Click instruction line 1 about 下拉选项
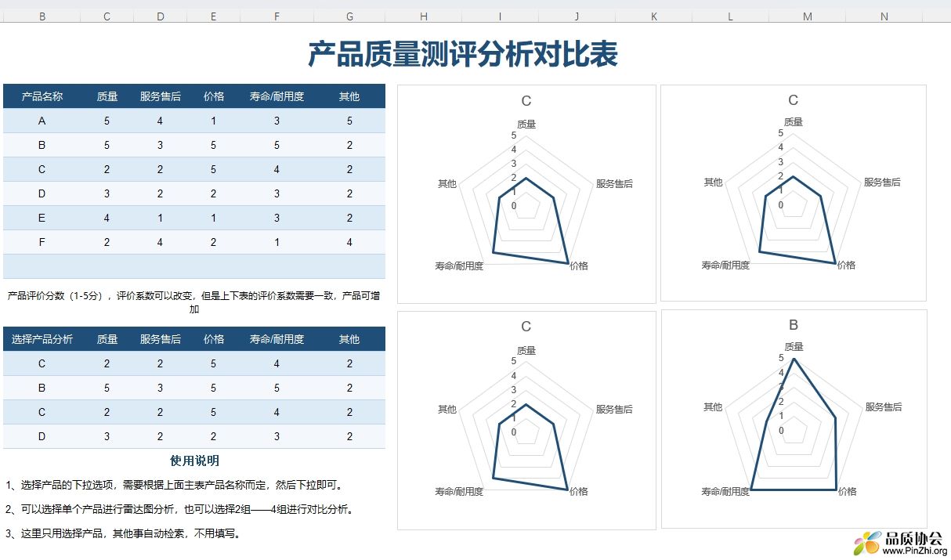951x560 pixels. pos(174,485)
